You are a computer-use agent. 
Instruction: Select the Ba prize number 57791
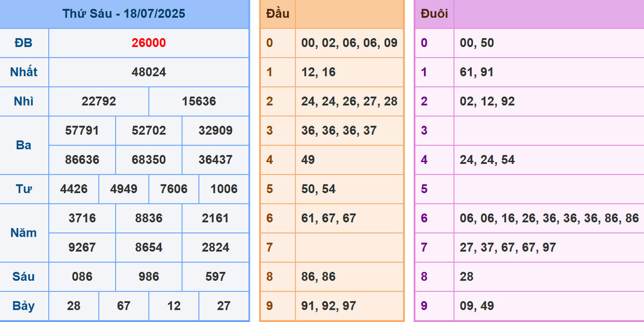(x=82, y=130)
